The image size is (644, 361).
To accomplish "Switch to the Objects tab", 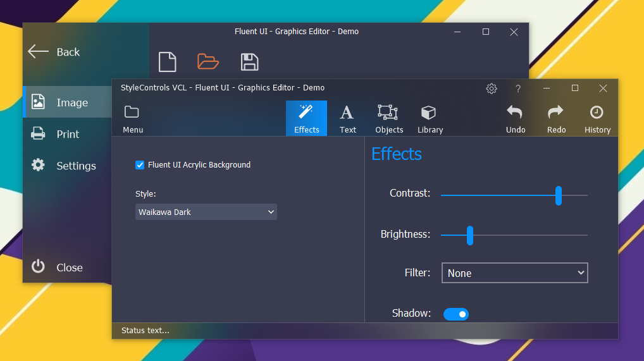I will click(x=389, y=118).
